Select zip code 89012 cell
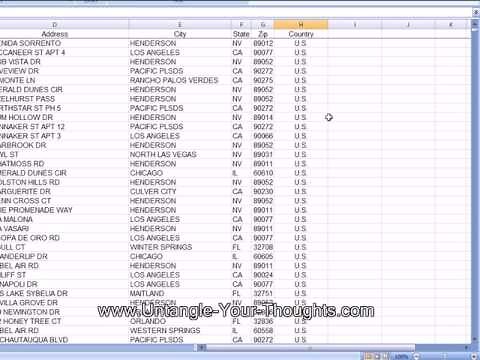Viewport: 480px width, 360px height. pyautogui.click(x=263, y=43)
